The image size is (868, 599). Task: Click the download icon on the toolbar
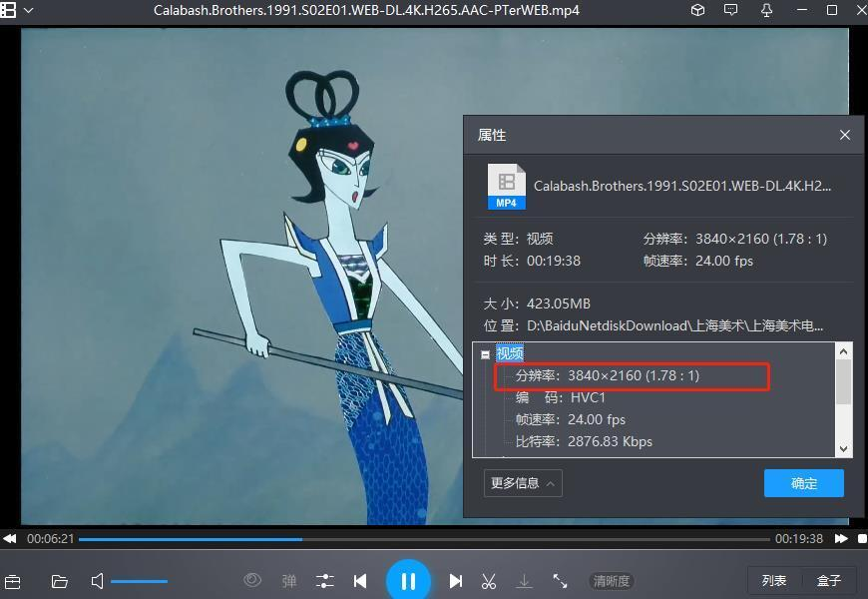click(x=523, y=580)
